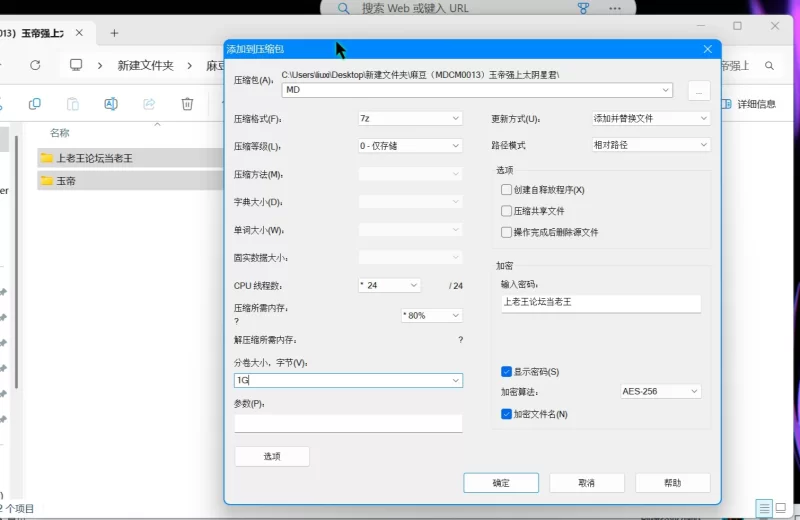
Task: Click the paste icon in Explorer toolbar
Action: coord(73,104)
